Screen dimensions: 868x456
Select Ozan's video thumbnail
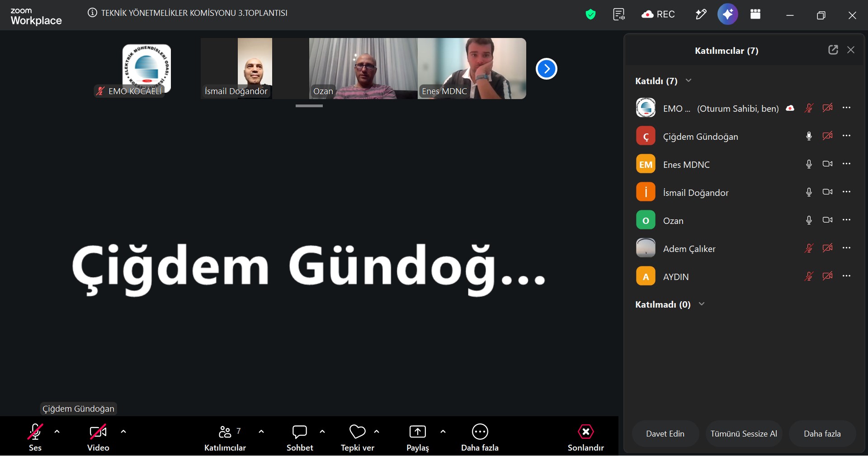[363, 68]
